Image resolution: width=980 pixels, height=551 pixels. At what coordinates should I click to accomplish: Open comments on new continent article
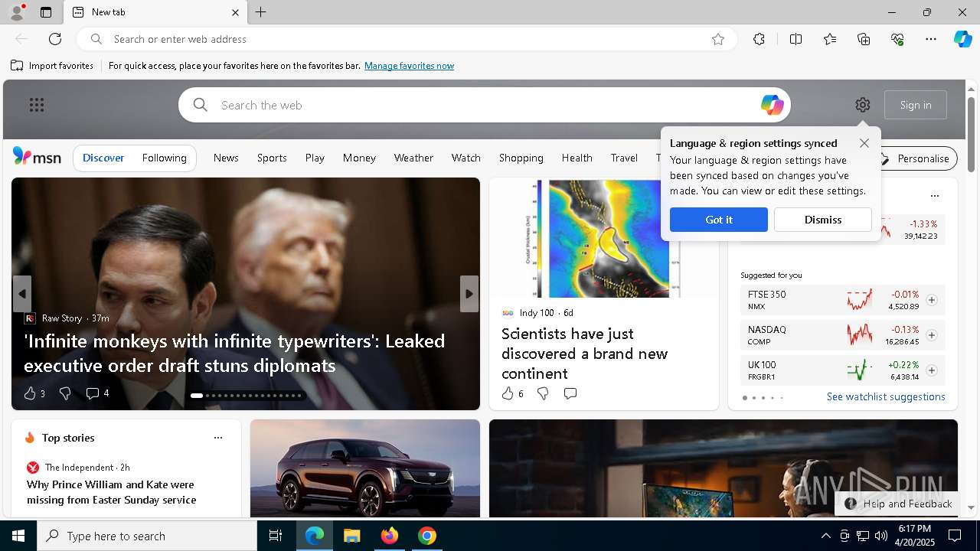tap(570, 393)
